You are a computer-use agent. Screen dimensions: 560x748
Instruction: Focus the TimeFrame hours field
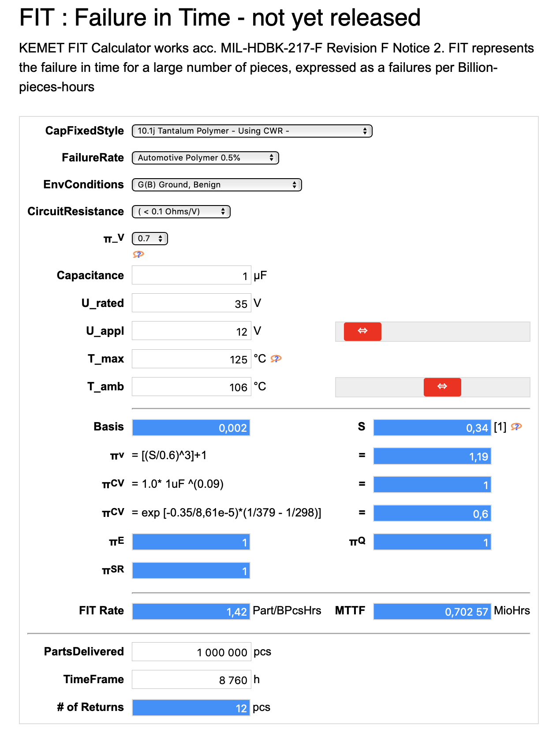point(191,680)
